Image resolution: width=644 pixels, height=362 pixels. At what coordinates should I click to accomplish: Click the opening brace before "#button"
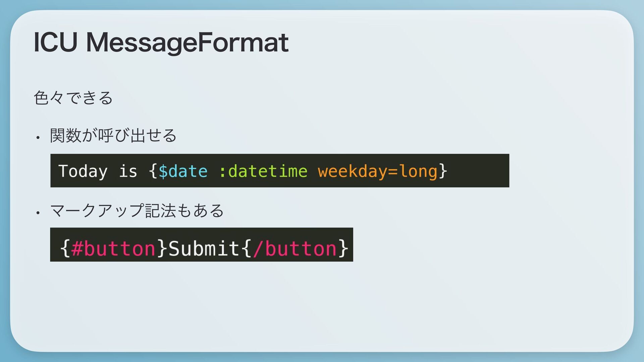[65, 248]
